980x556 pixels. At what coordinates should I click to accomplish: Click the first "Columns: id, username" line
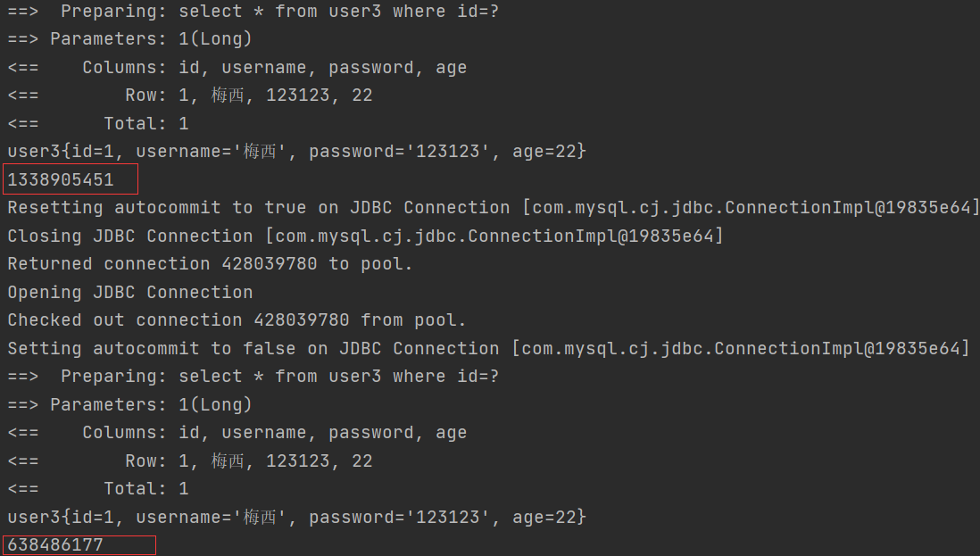coord(237,68)
